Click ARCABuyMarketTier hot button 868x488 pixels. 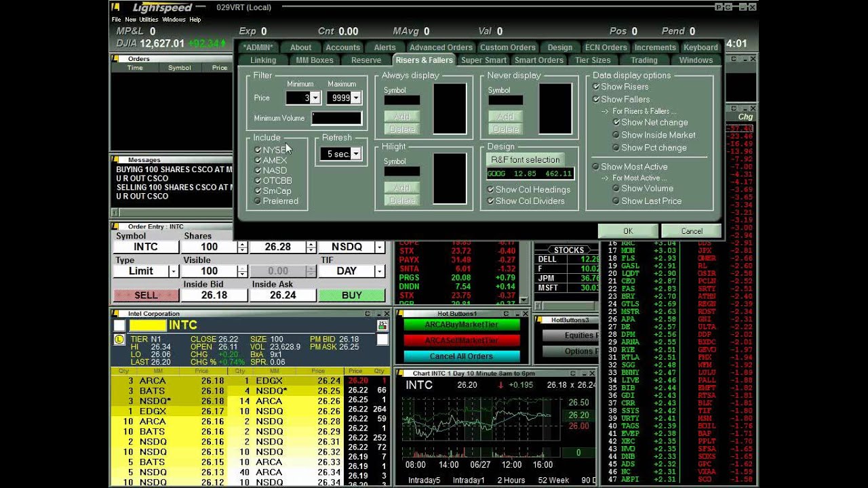point(462,324)
